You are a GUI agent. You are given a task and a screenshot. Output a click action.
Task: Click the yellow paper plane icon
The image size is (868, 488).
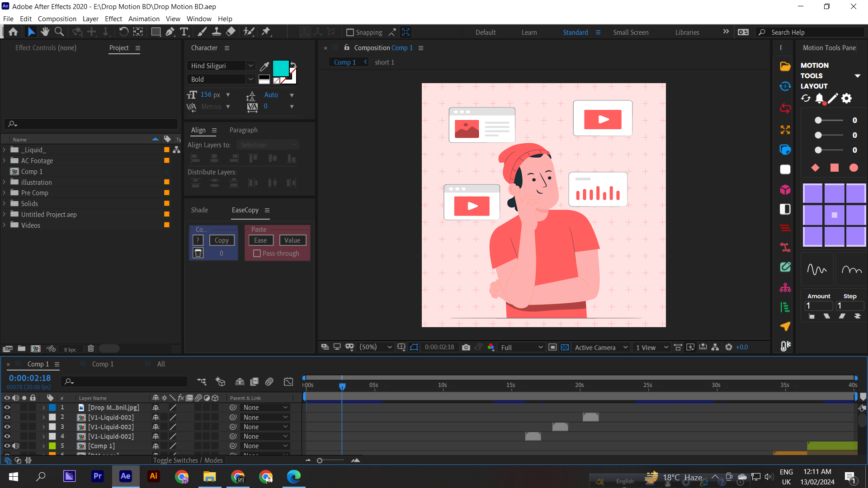click(785, 326)
